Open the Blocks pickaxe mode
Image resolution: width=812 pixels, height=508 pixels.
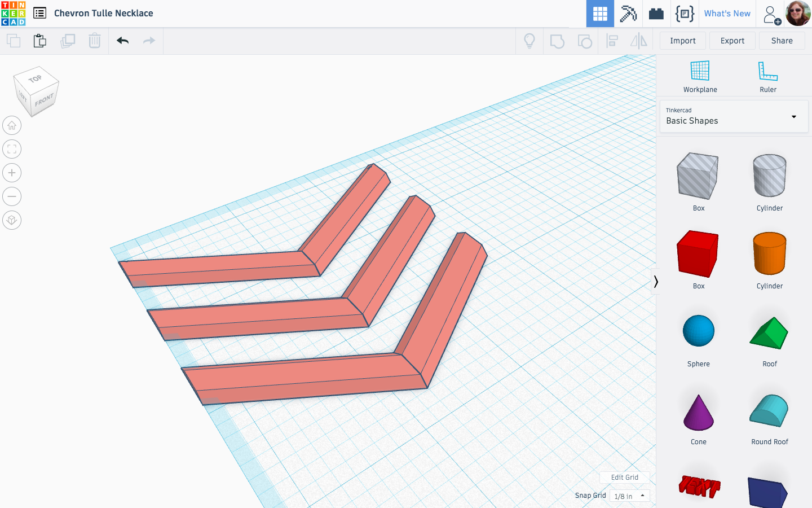click(628, 14)
